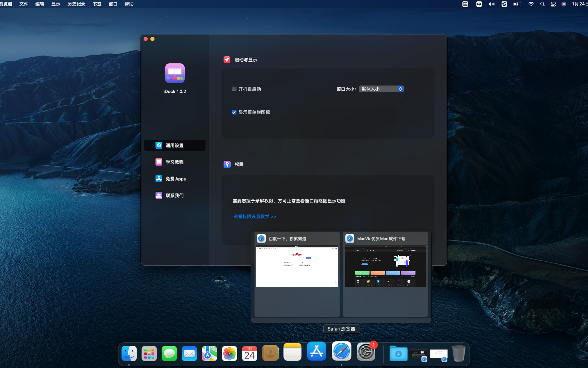This screenshot has height=368, width=588.
Task: Click the iDock app logo
Action: click(175, 73)
